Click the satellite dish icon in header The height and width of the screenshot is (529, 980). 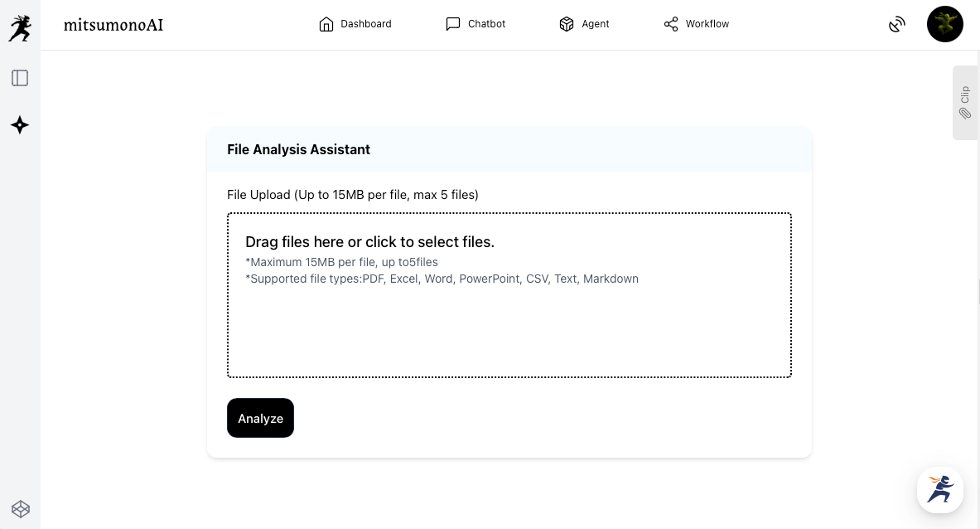896,25
